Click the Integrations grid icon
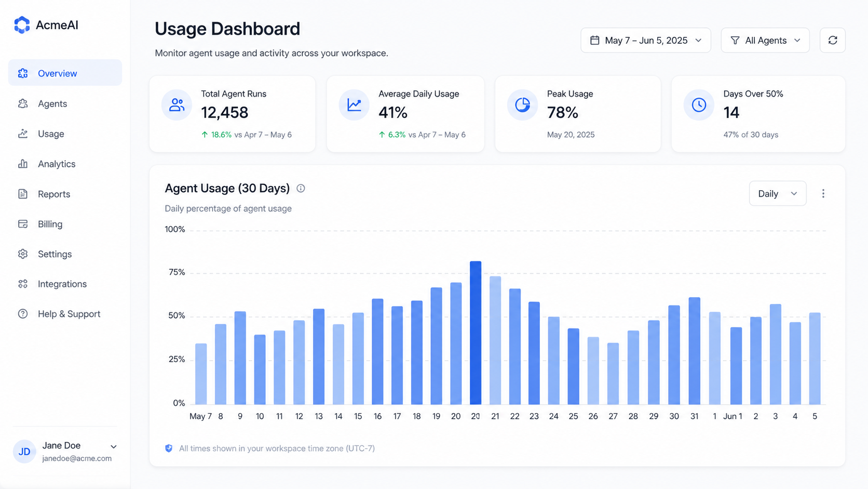Image resolution: width=868 pixels, height=489 pixels. pyautogui.click(x=23, y=284)
